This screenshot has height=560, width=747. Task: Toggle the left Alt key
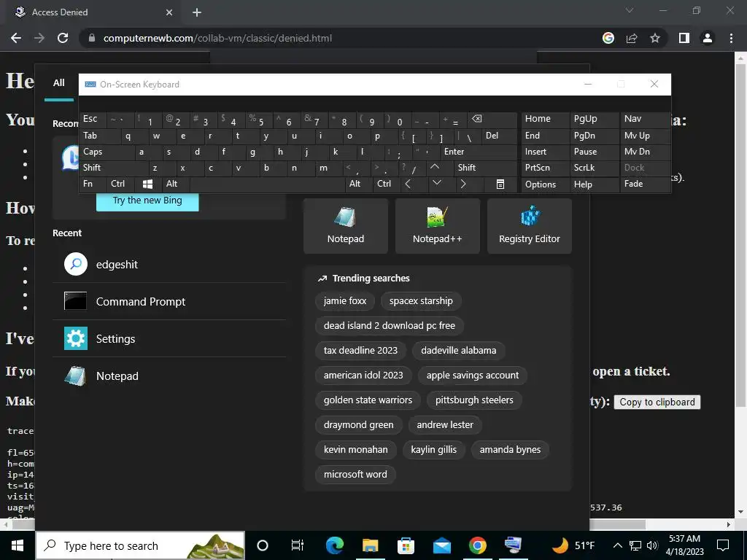[177, 184]
